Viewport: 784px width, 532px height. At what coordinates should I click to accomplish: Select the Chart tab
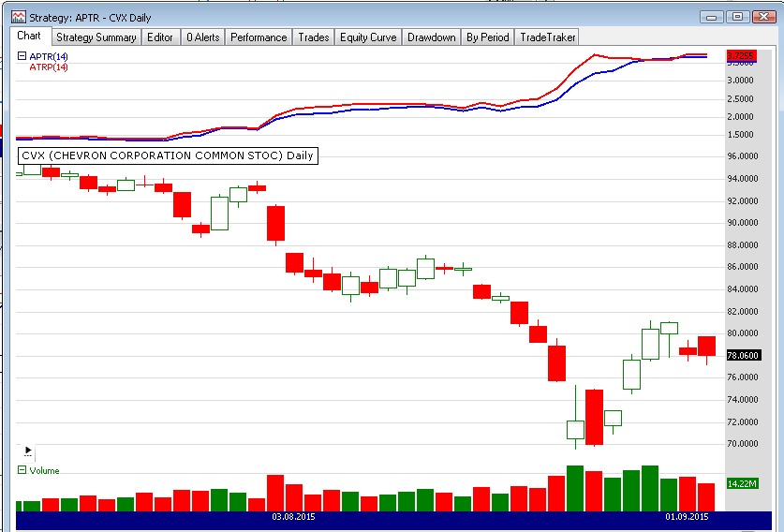(29, 37)
